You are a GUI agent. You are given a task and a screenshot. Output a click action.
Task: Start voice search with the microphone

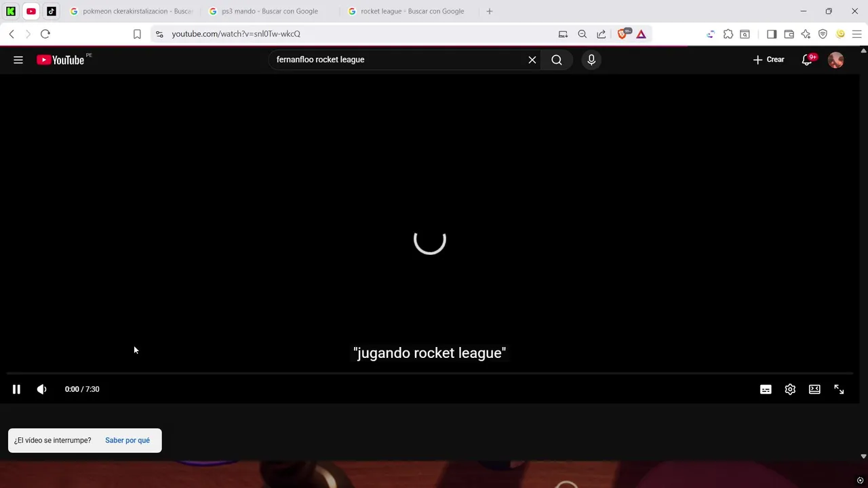coord(591,60)
